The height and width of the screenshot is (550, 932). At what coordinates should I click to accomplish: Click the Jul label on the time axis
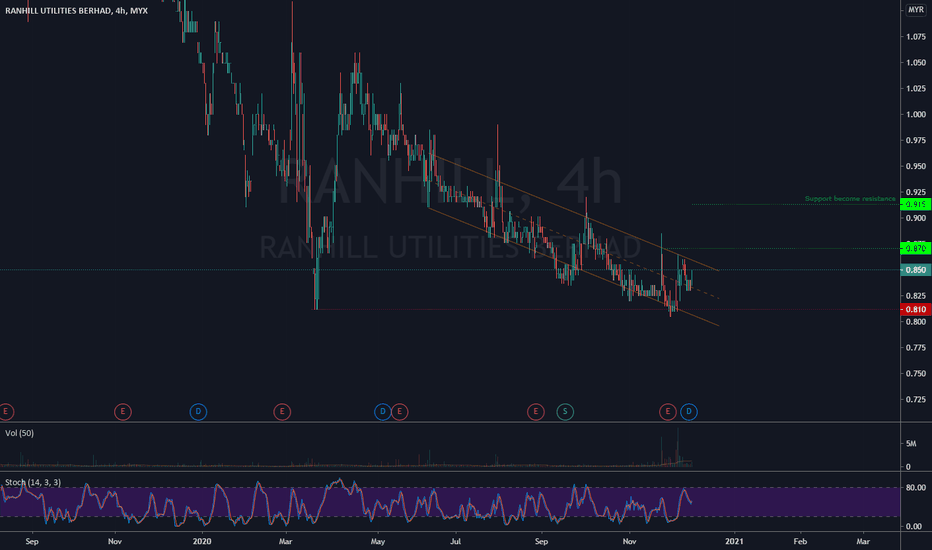point(456,541)
